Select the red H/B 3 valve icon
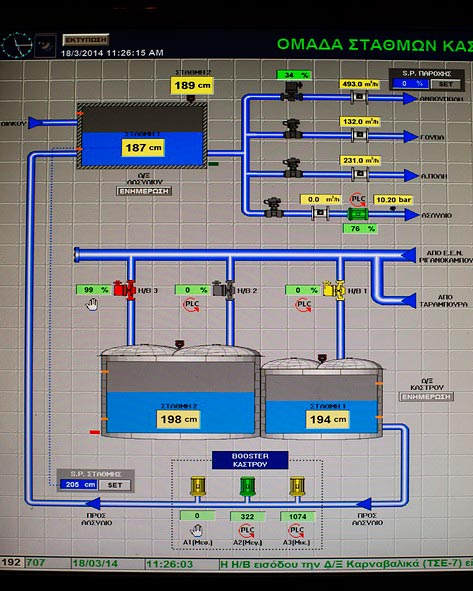Screen dimensions: 473x591 125,289
